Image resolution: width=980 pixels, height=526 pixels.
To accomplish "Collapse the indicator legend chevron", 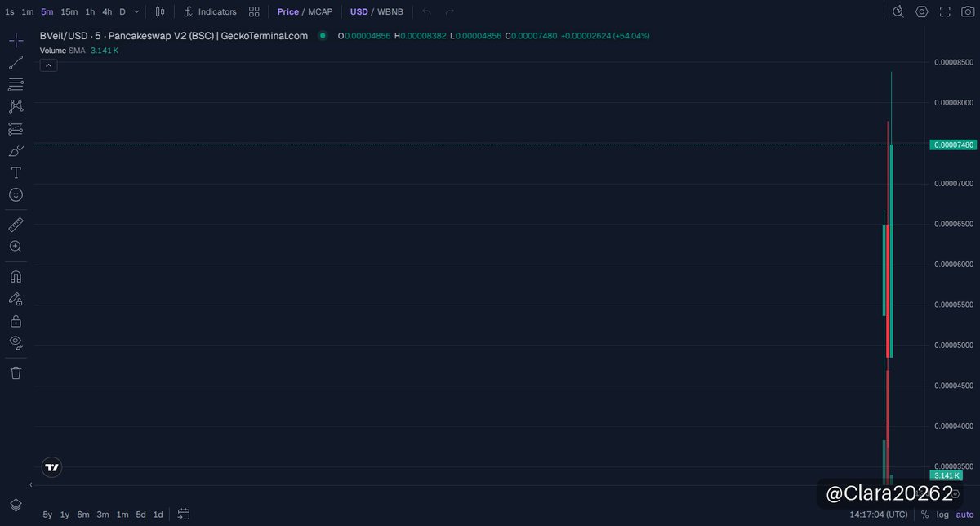I will [48, 65].
